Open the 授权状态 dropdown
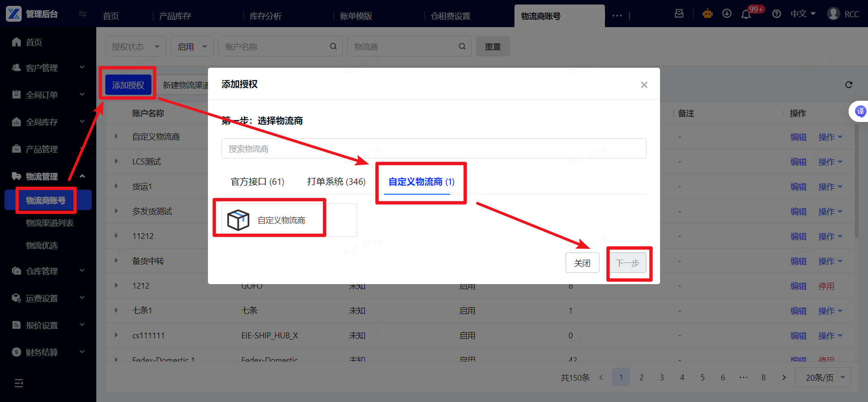This screenshot has width=868, height=402. click(136, 47)
